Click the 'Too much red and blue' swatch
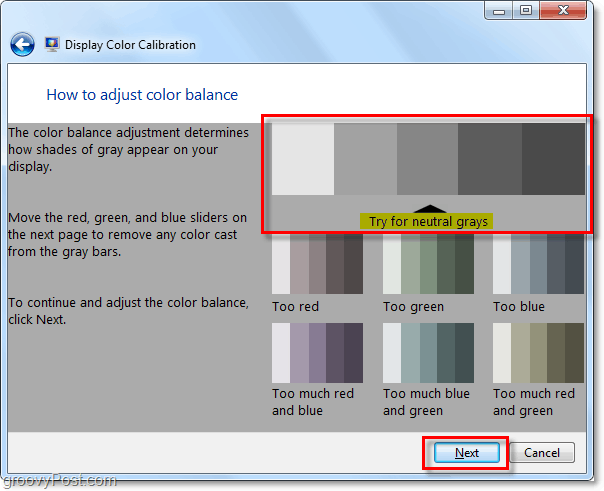The width and height of the screenshot is (604, 491). pyautogui.click(x=317, y=353)
